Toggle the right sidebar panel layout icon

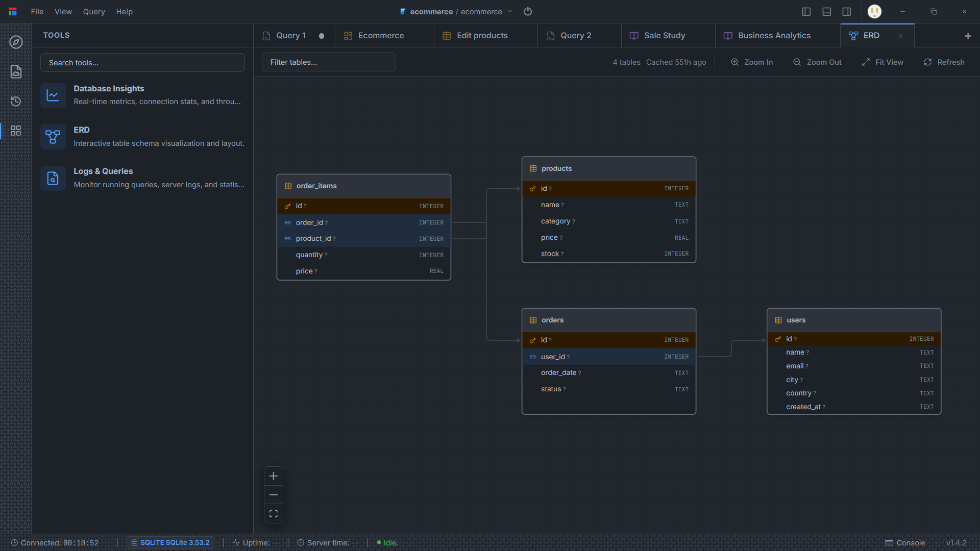point(847,11)
